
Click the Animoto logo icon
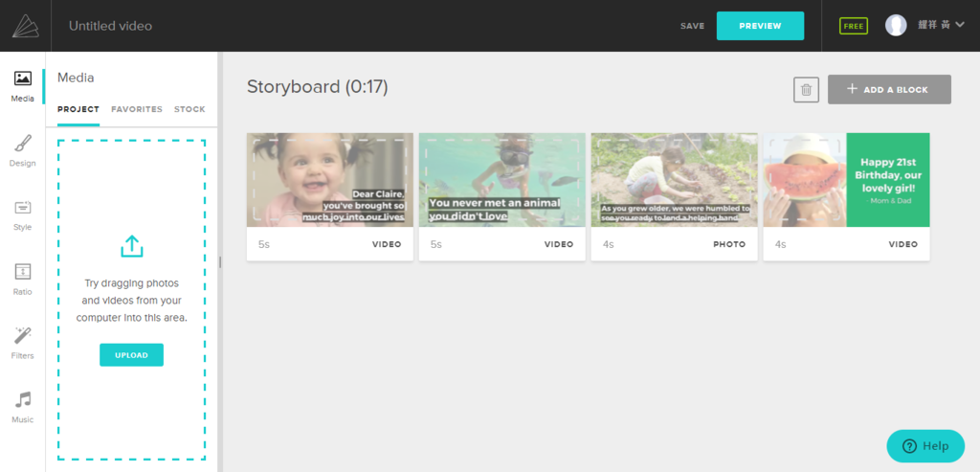[x=26, y=26]
